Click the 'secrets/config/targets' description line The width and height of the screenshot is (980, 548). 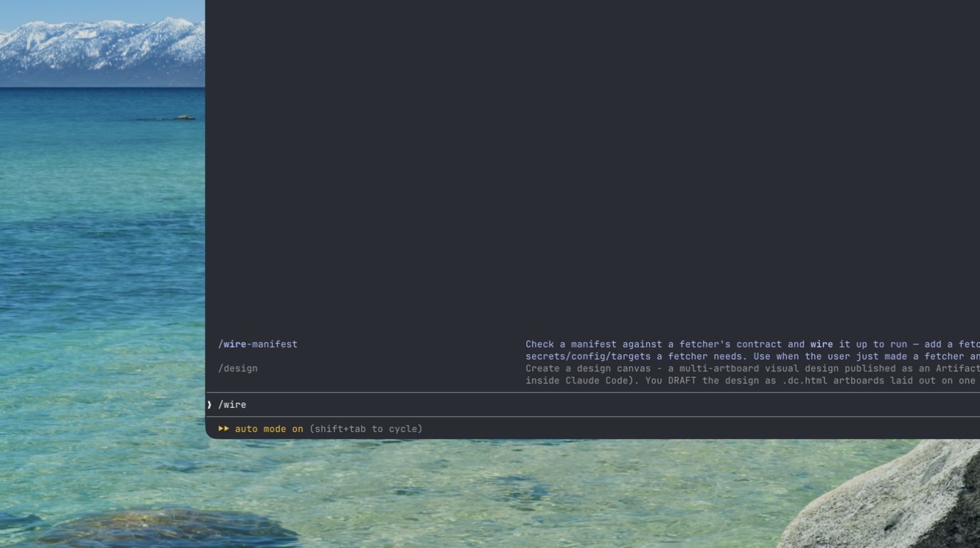[753, 357]
